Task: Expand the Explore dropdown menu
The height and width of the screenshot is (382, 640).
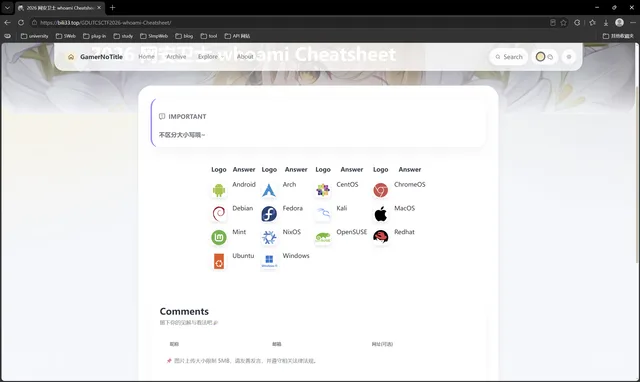Action: coord(211,57)
